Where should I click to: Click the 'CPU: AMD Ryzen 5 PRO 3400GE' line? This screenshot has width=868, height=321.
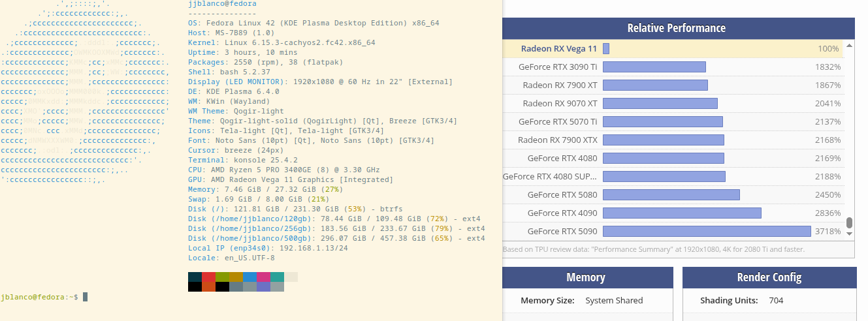(284, 170)
